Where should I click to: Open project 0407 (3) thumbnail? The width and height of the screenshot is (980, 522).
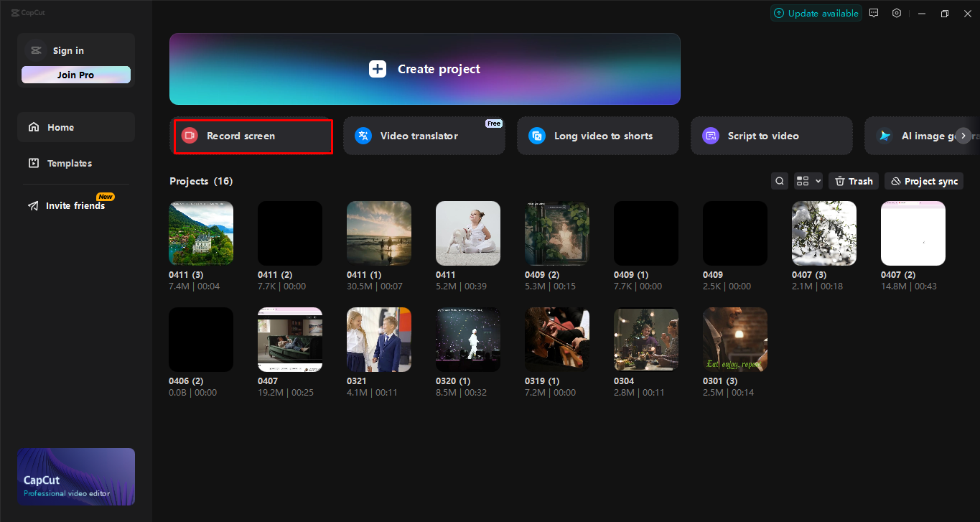click(824, 233)
